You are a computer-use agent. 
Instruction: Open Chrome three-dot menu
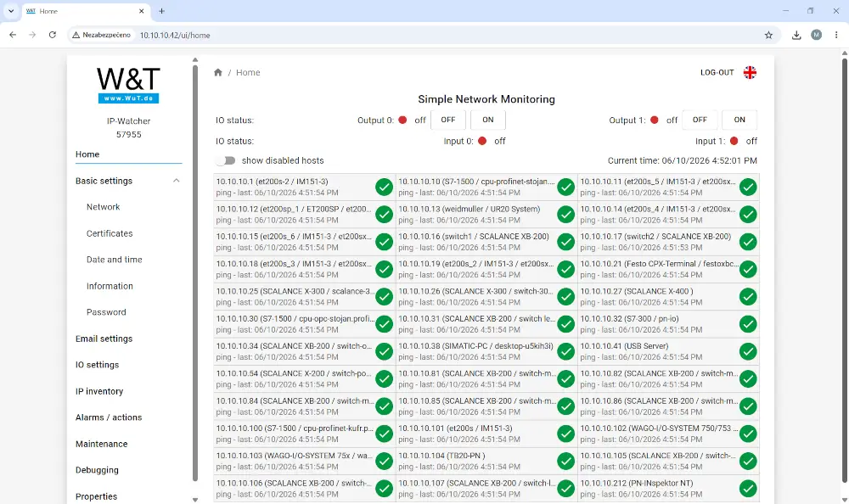[x=836, y=35]
